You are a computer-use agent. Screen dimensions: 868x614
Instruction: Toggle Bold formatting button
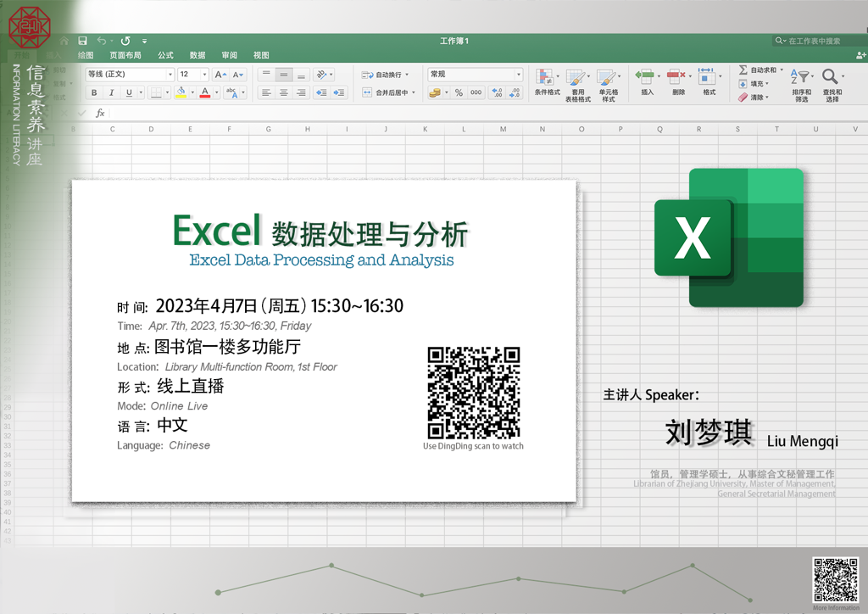point(94,93)
